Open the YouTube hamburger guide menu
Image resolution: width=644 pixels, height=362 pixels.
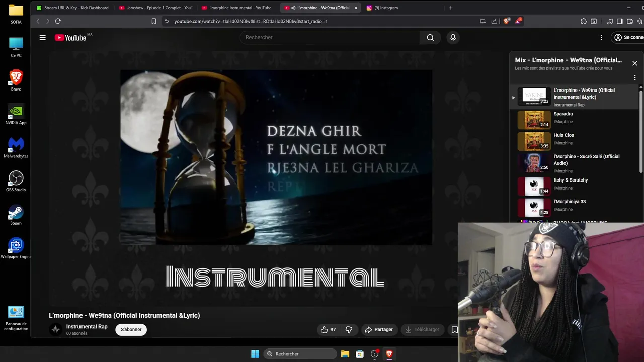click(x=43, y=37)
